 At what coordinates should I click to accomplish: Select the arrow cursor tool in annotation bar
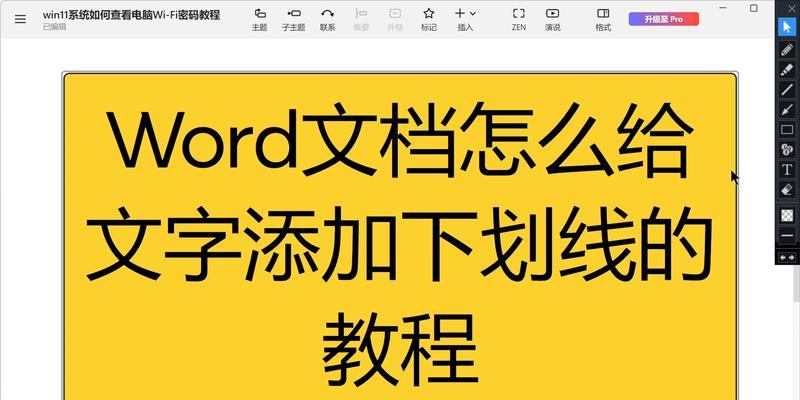[x=787, y=27]
